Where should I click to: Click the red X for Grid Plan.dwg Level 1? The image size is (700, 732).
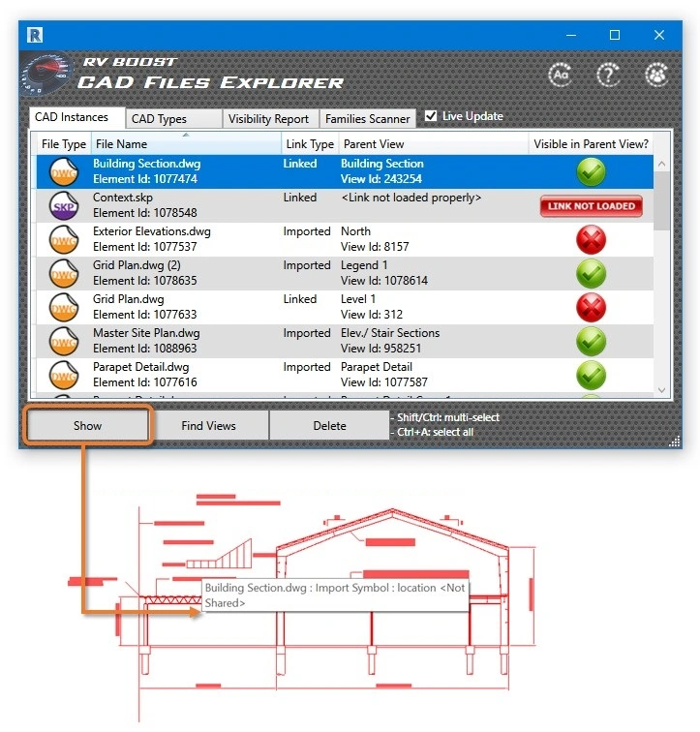(x=591, y=307)
